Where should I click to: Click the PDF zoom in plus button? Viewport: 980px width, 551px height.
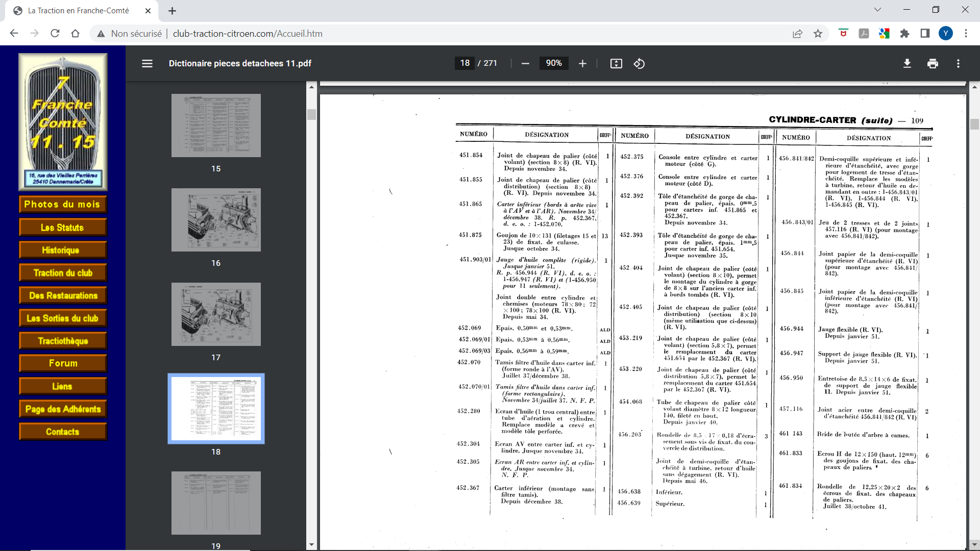[x=582, y=63]
